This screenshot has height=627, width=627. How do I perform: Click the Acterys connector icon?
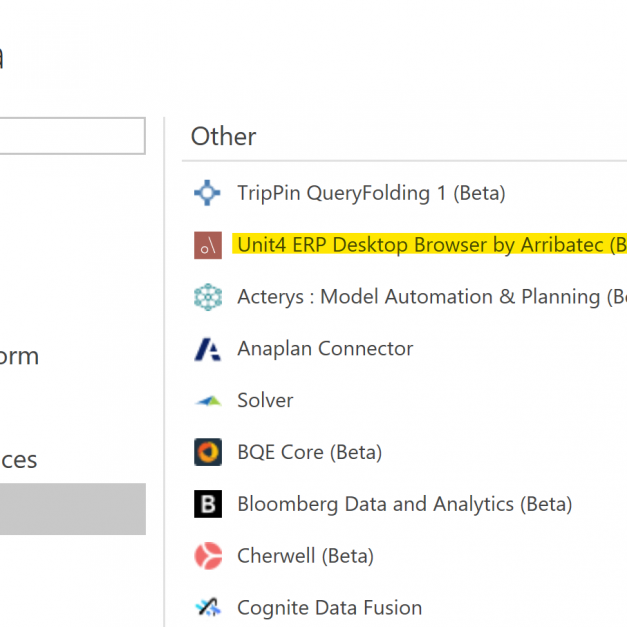(208, 297)
